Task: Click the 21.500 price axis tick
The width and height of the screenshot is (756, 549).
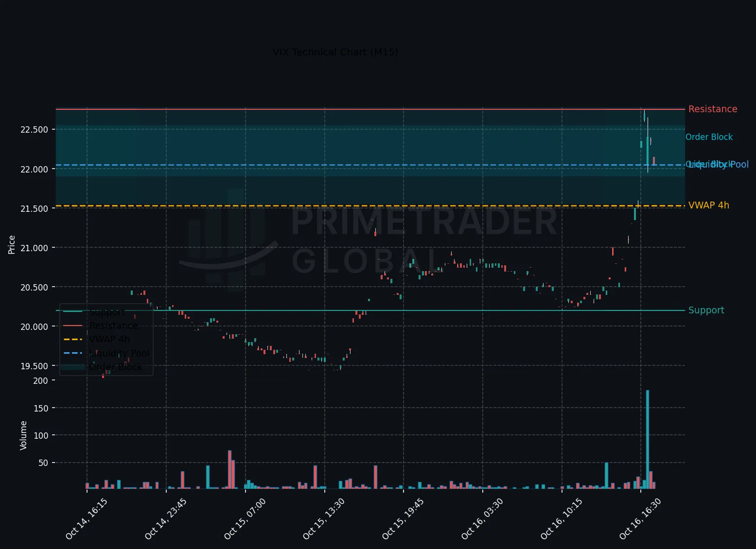Action: point(34,208)
